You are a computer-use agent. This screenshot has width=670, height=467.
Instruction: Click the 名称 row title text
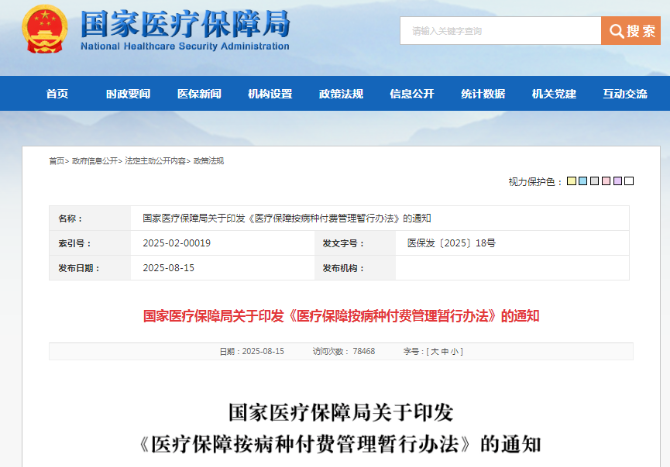click(x=286, y=218)
